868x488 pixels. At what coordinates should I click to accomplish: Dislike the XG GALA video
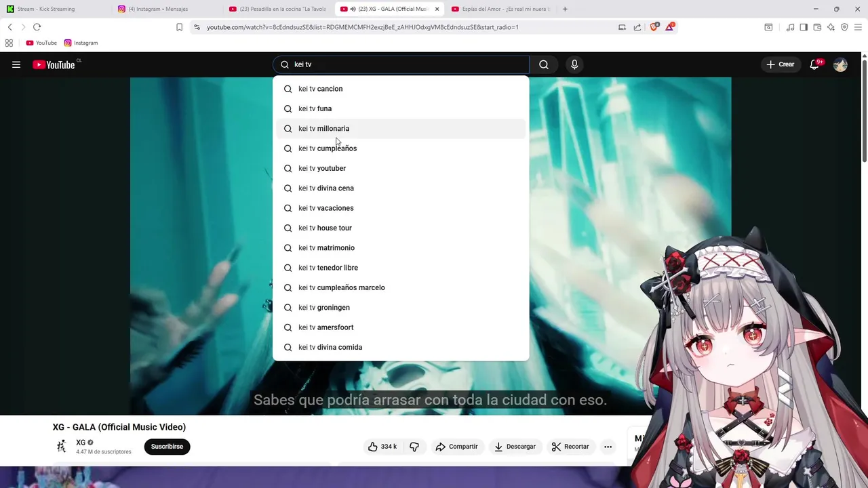coord(414,447)
